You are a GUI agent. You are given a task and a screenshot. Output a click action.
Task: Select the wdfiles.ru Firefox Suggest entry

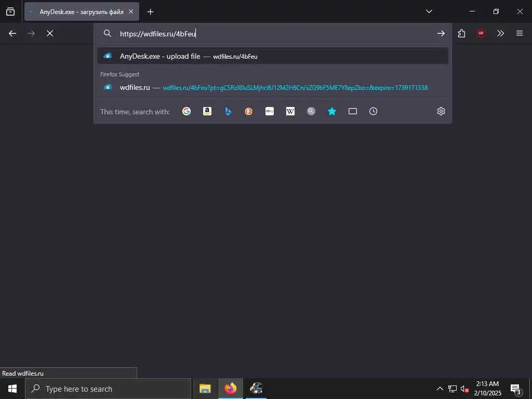coord(273,87)
